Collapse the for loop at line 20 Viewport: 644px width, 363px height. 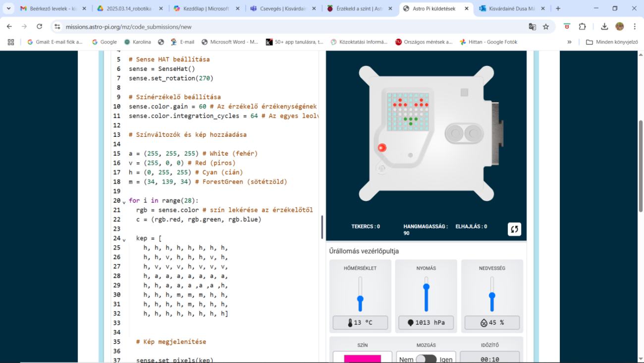[x=124, y=202]
